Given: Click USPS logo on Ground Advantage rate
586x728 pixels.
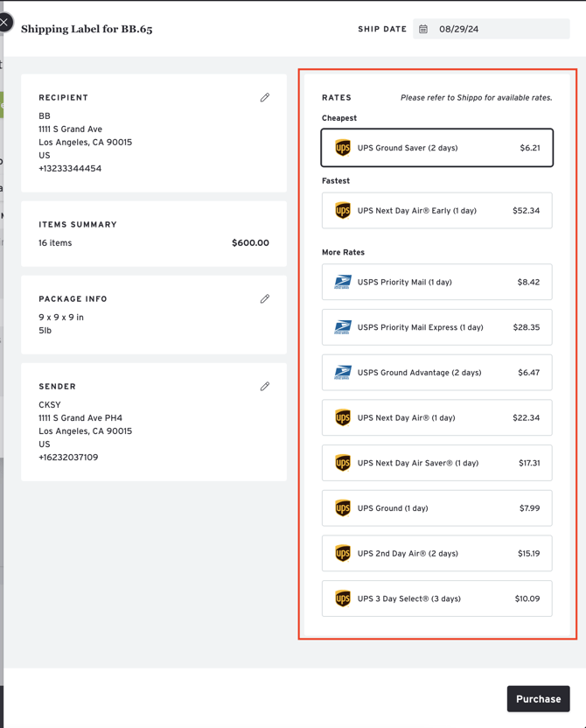Looking at the screenshot, I should click(x=343, y=373).
